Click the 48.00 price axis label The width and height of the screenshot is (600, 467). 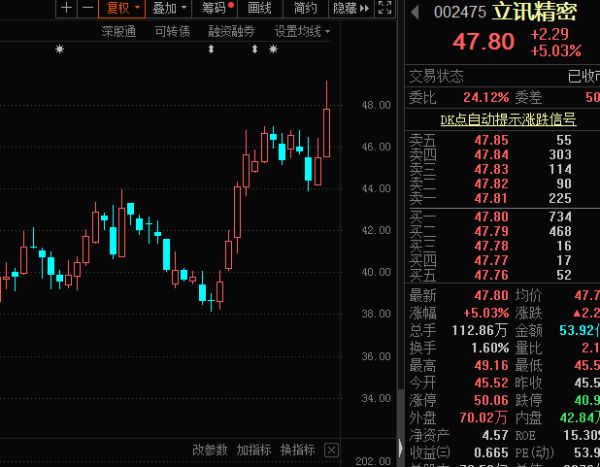coord(376,105)
